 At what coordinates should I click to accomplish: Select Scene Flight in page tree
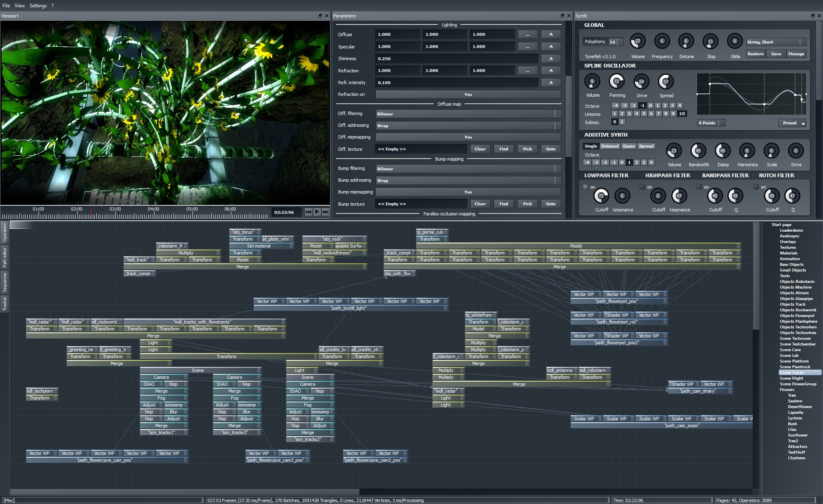pos(791,378)
